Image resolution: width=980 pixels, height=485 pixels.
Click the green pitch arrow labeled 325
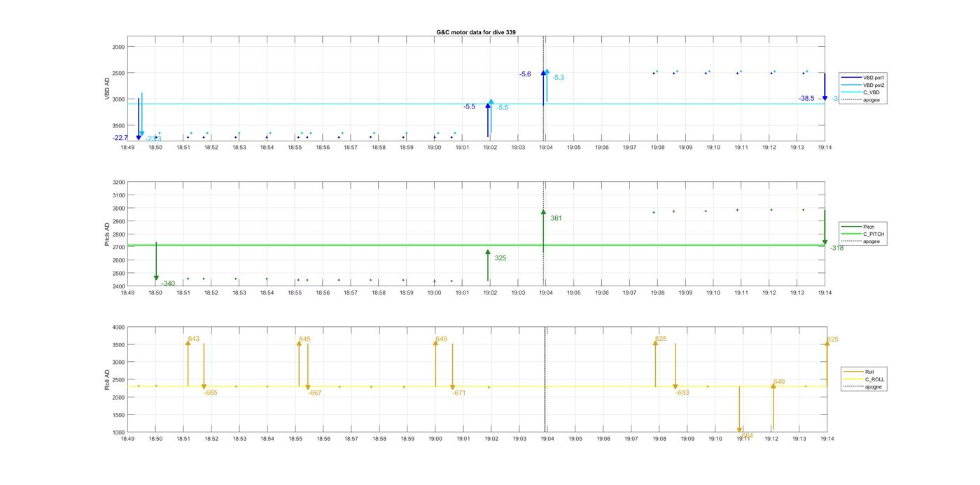[x=488, y=266]
